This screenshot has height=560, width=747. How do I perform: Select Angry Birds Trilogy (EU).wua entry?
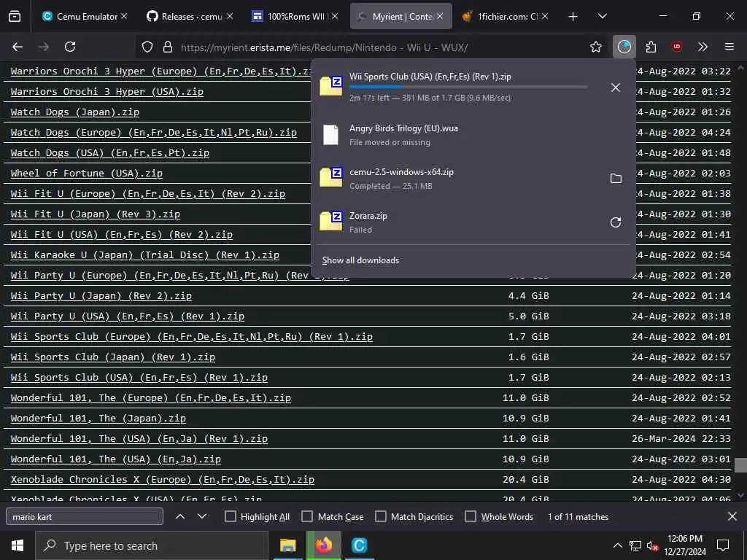(473, 135)
